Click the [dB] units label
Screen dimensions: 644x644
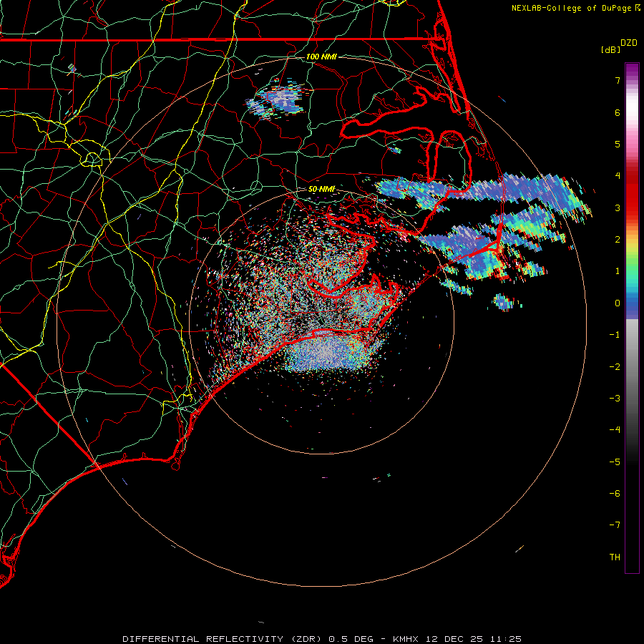[x=611, y=49]
